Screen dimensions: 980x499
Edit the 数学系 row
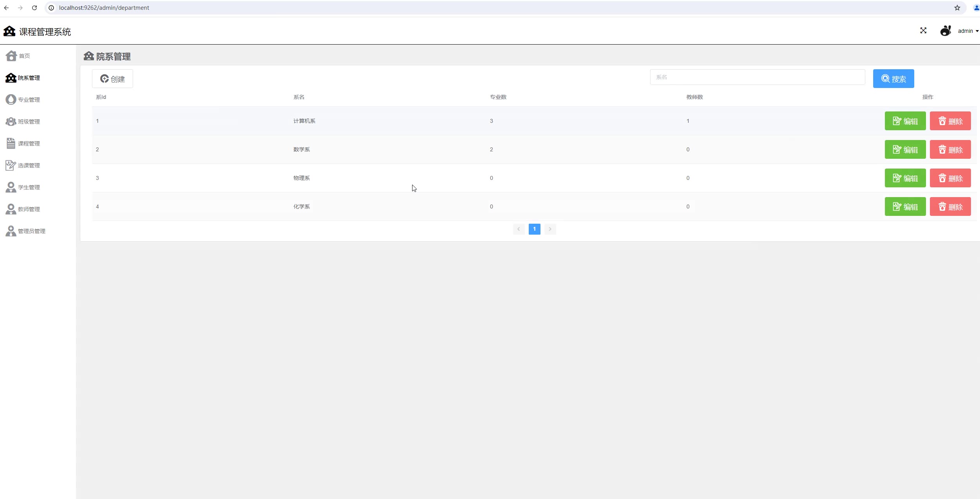pyautogui.click(x=905, y=149)
